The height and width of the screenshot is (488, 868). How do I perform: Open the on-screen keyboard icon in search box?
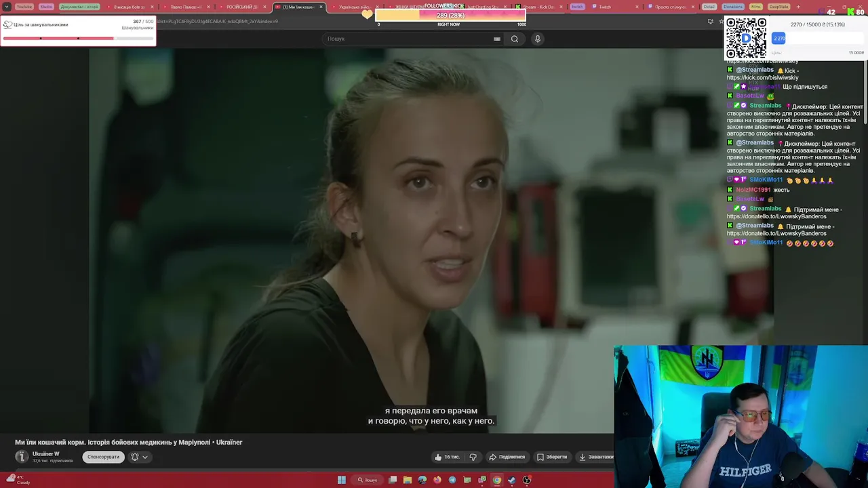click(x=497, y=39)
